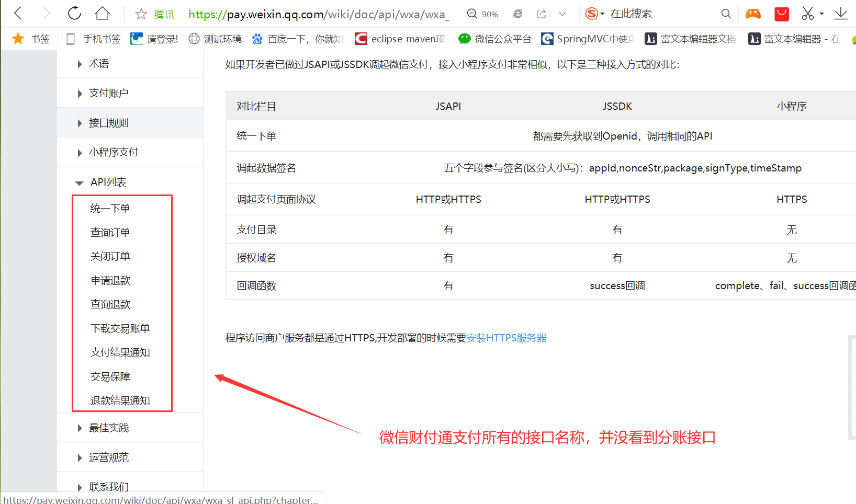Open 交易保障 in the API list
This screenshot has height=504, width=856.
[x=110, y=377]
